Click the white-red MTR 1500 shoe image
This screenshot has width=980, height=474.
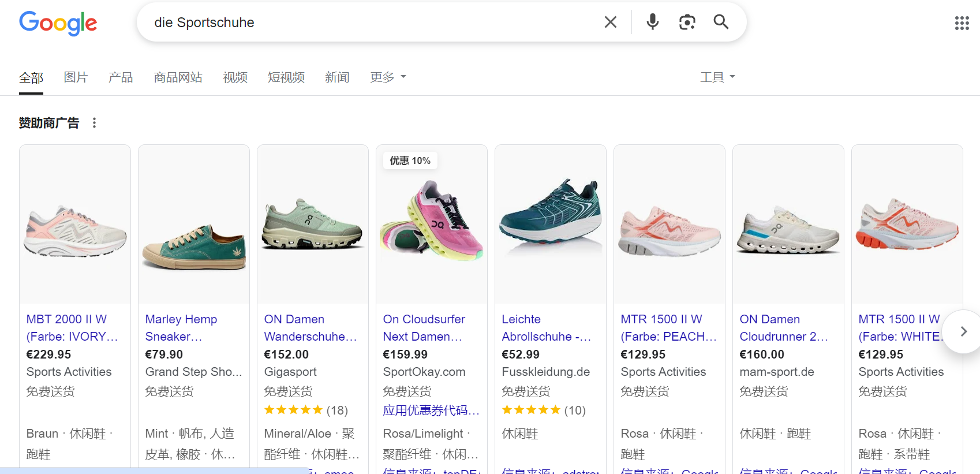click(907, 225)
